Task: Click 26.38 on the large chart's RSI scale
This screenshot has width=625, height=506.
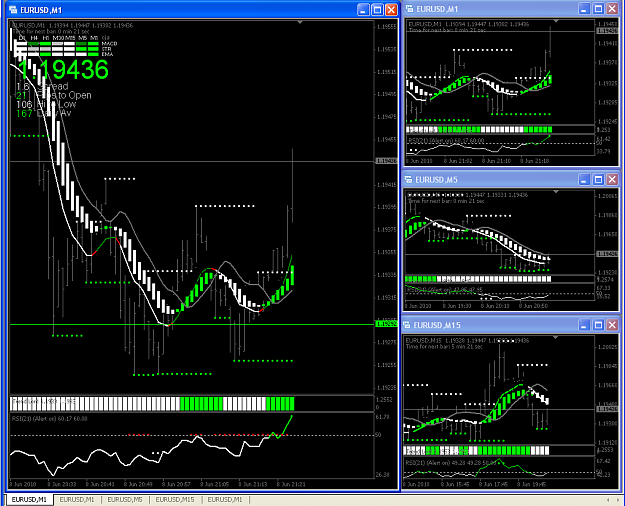Action: pyautogui.click(x=382, y=474)
